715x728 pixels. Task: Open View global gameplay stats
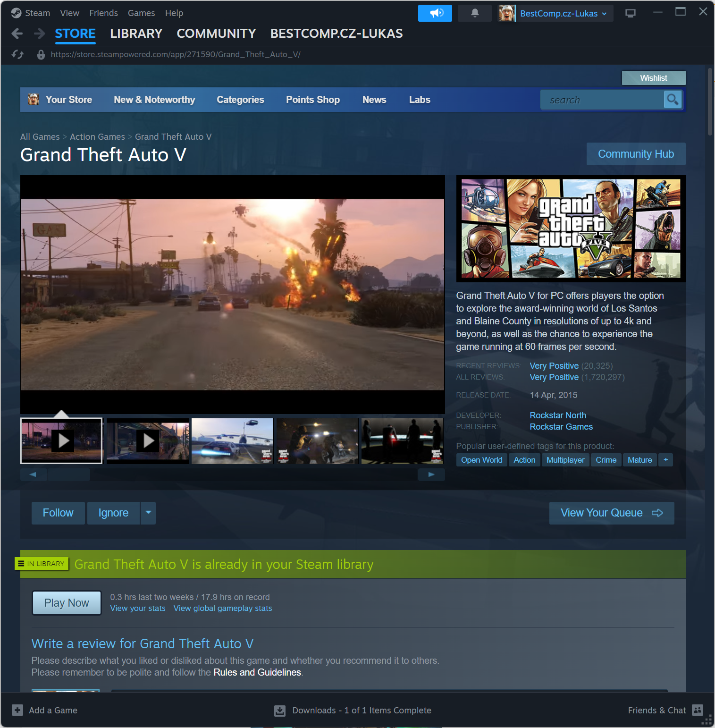tap(223, 608)
